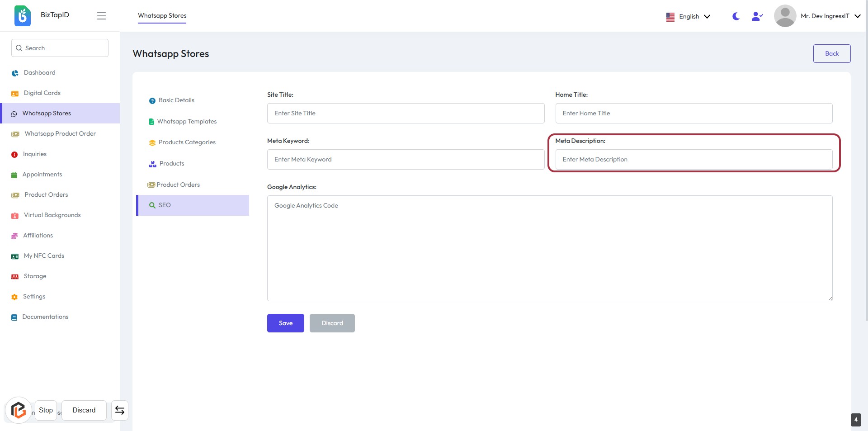Screen dimensions: 868x431
Task: Open Settings gear in sidebar
Action: (x=34, y=296)
